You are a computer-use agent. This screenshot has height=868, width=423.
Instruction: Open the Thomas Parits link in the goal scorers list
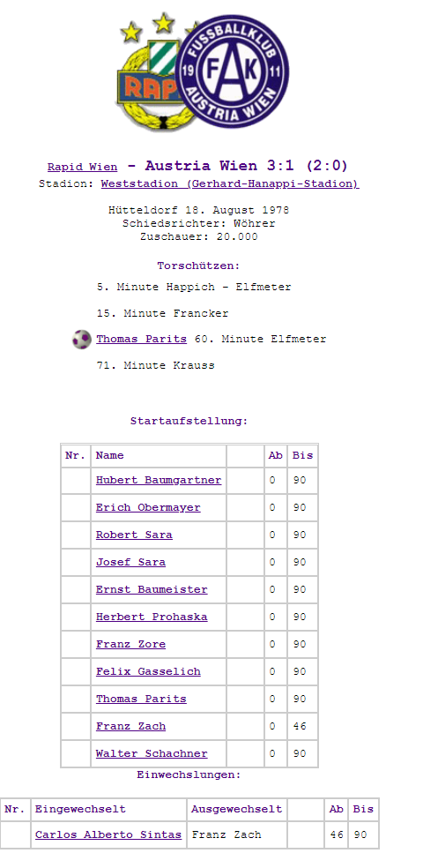(142, 339)
